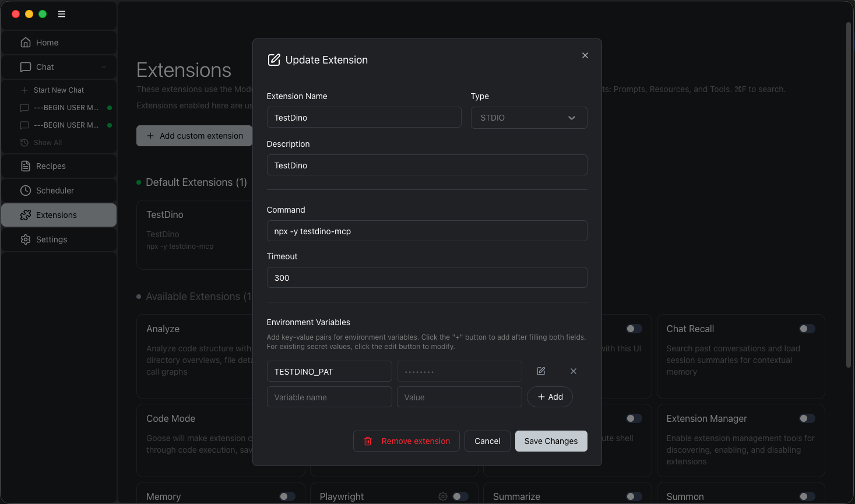The height and width of the screenshot is (504, 855).
Task: Expand the Chat section chevron
Action: click(104, 67)
